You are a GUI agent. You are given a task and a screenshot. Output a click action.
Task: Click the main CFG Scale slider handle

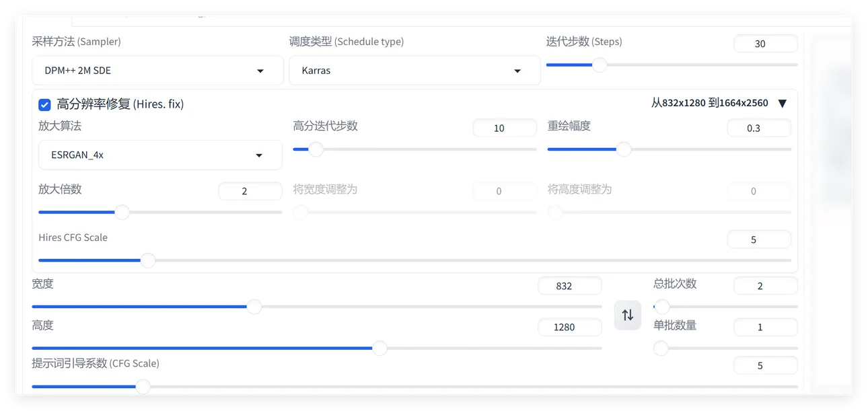[143, 387]
